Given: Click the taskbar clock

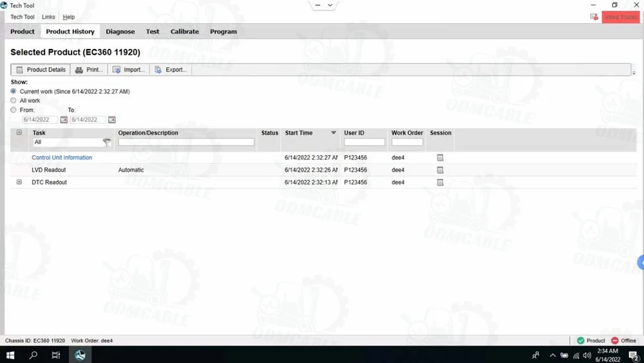Looking at the screenshot, I should (x=607, y=355).
